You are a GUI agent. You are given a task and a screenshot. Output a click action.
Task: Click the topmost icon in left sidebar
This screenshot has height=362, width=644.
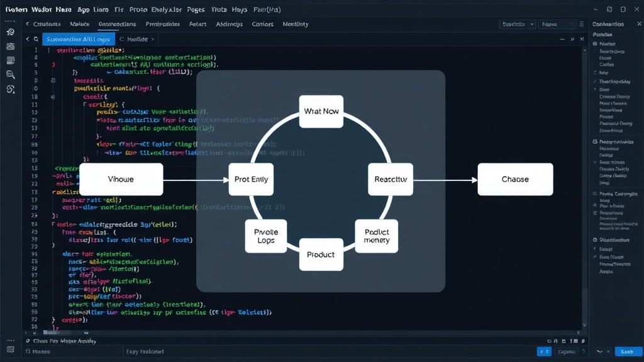[x=11, y=32]
